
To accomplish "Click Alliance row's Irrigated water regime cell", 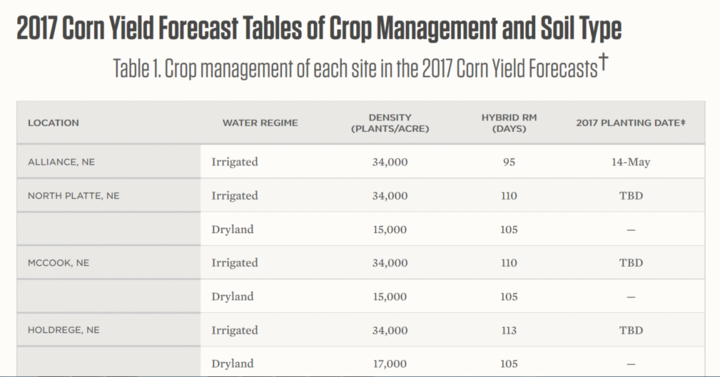I will [x=235, y=162].
